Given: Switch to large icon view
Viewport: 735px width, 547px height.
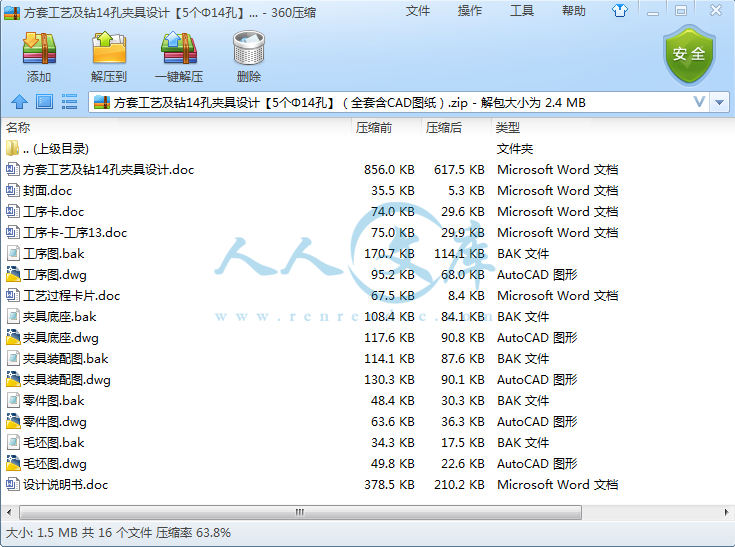Looking at the screenshot, I should coord(45,102).
